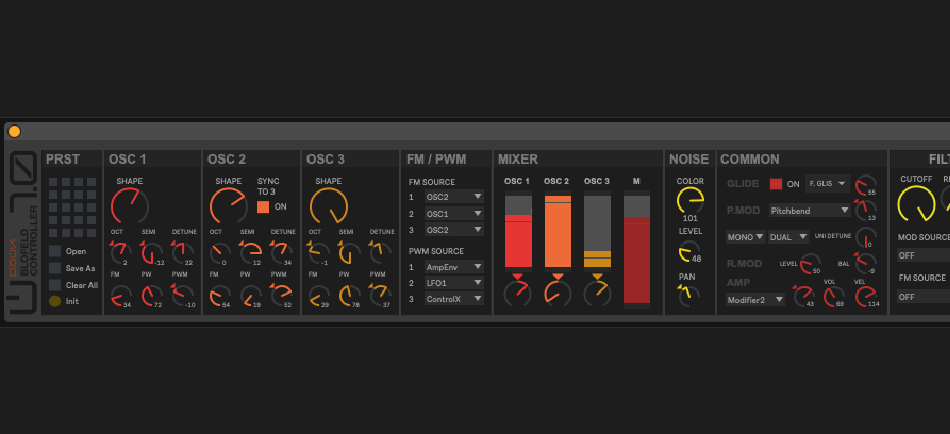Click the Mixer OSC 2 orange level fader
Viewport: 950px width, 434px height.
point(558,231)
